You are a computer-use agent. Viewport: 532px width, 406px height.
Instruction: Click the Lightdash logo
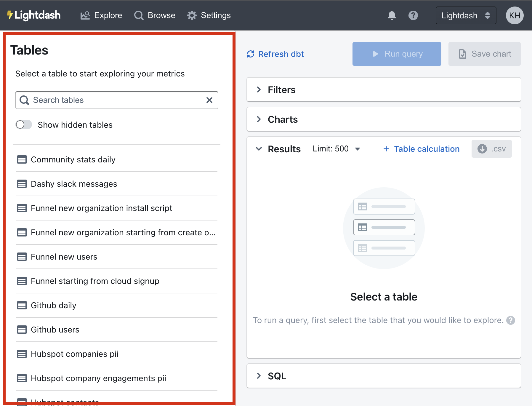34,15
